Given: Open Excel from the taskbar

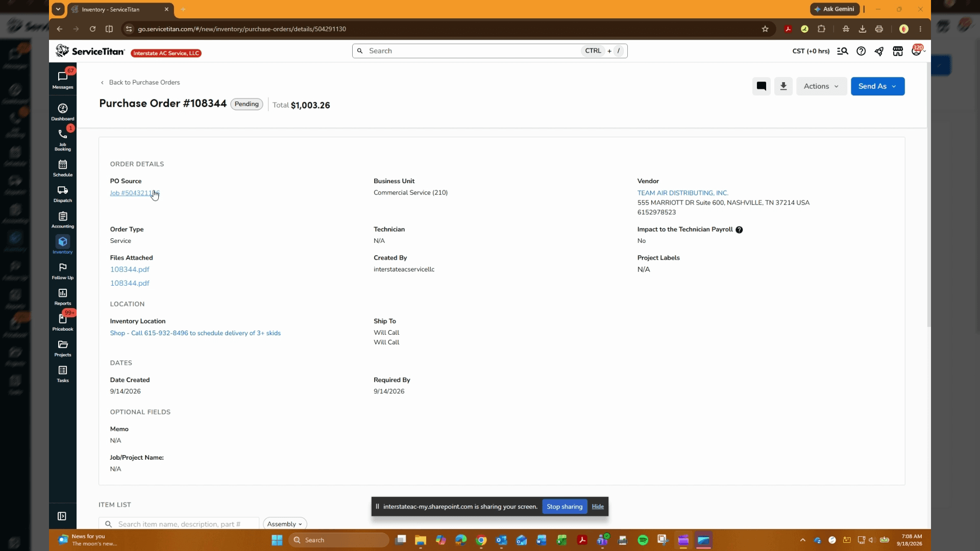Looking at the screenshot, I should click(x=561, y=540).
